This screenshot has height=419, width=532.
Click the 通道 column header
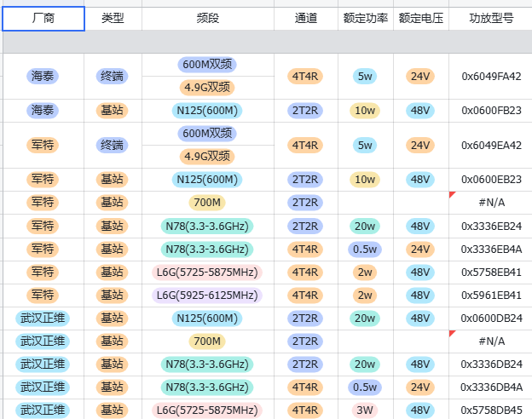tap(305, 18)
